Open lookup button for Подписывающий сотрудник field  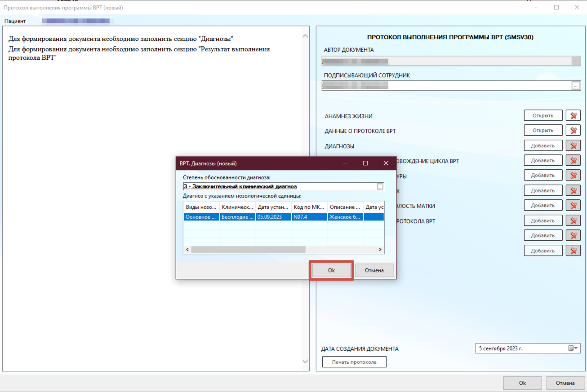[576, 85]
